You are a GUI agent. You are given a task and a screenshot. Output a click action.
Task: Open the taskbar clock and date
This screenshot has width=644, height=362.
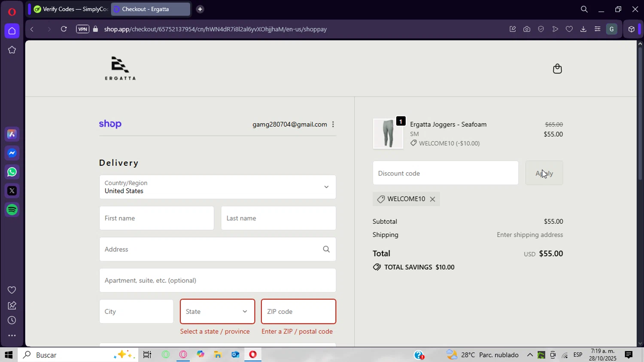[603, 355]
